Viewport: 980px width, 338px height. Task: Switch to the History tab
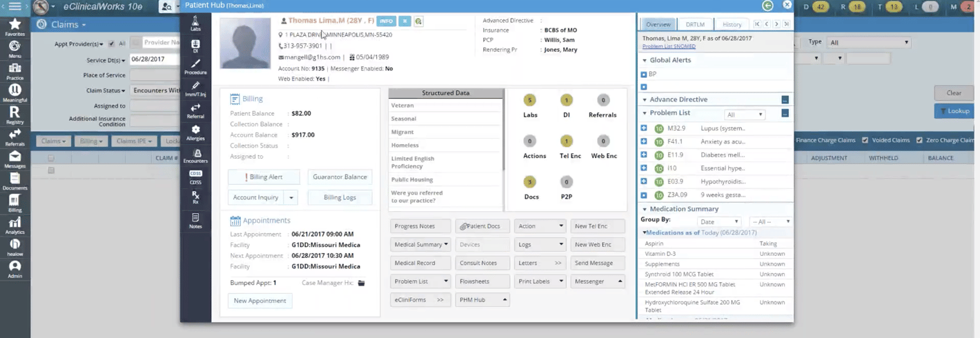point(732,24)
